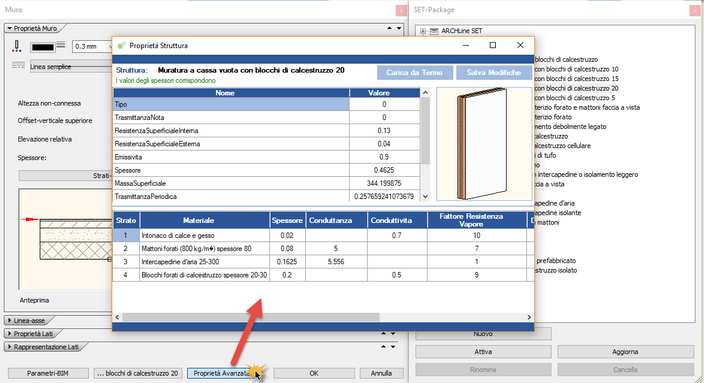Screen dimensions: 704x383
Task: Confirm the Muro dialog with OK
Action: coord(314,373)
